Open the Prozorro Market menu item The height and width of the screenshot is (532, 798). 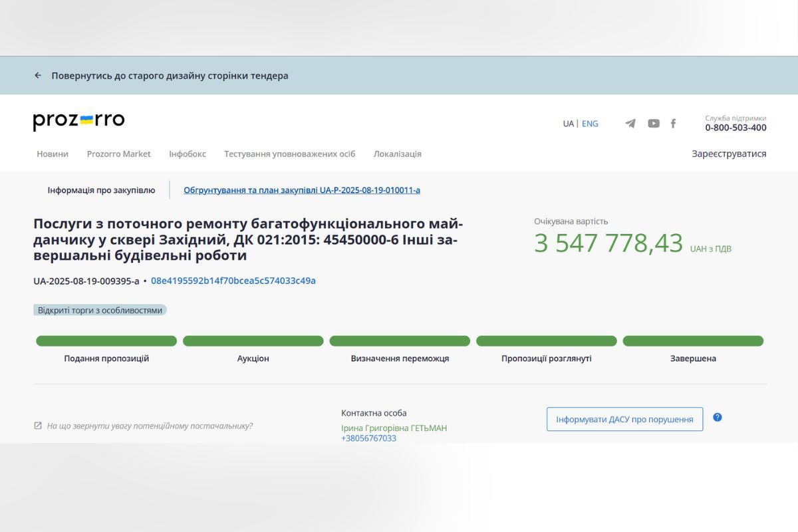point(118,154)
